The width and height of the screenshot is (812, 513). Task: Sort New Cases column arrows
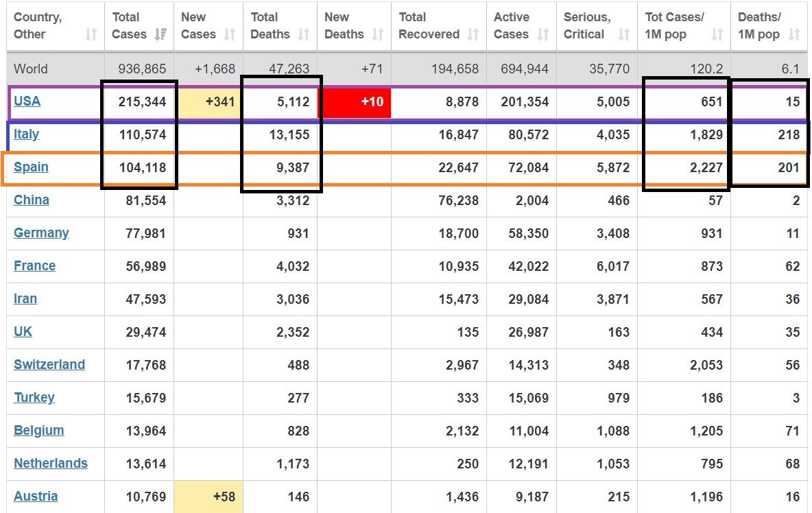pyautogui.click(x=230, y=35)
